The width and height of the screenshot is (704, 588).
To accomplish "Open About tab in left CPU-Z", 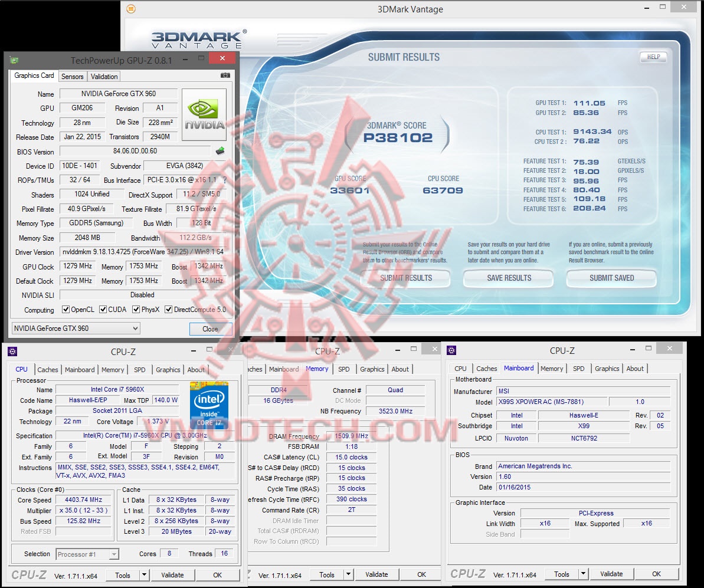I will [196, 369].
